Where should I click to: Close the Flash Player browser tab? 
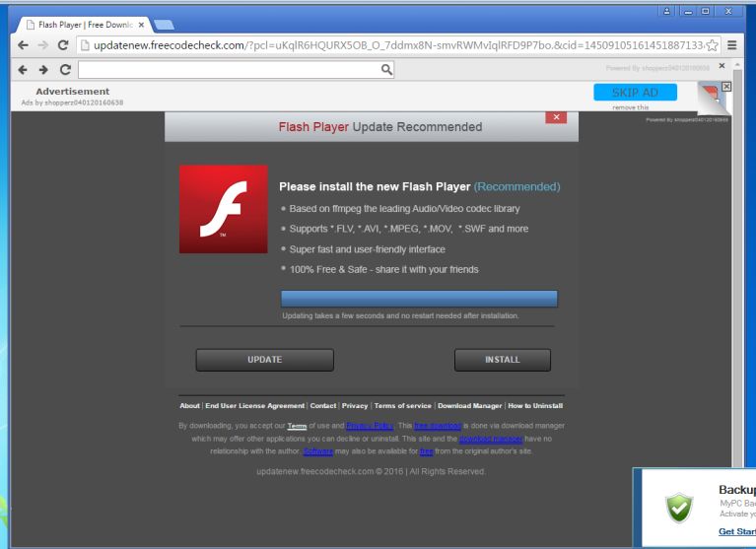tap(141, 25)
